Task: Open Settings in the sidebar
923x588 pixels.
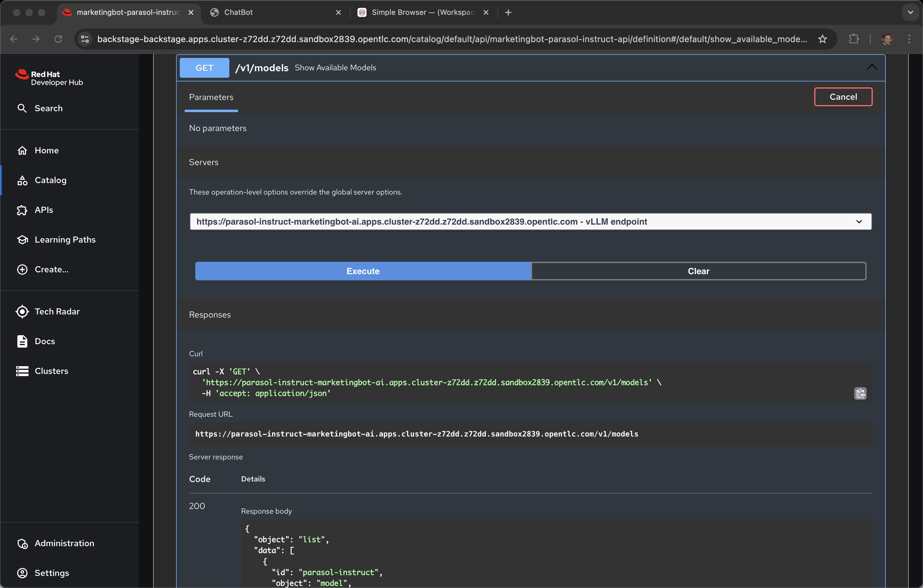Action: 51,573
